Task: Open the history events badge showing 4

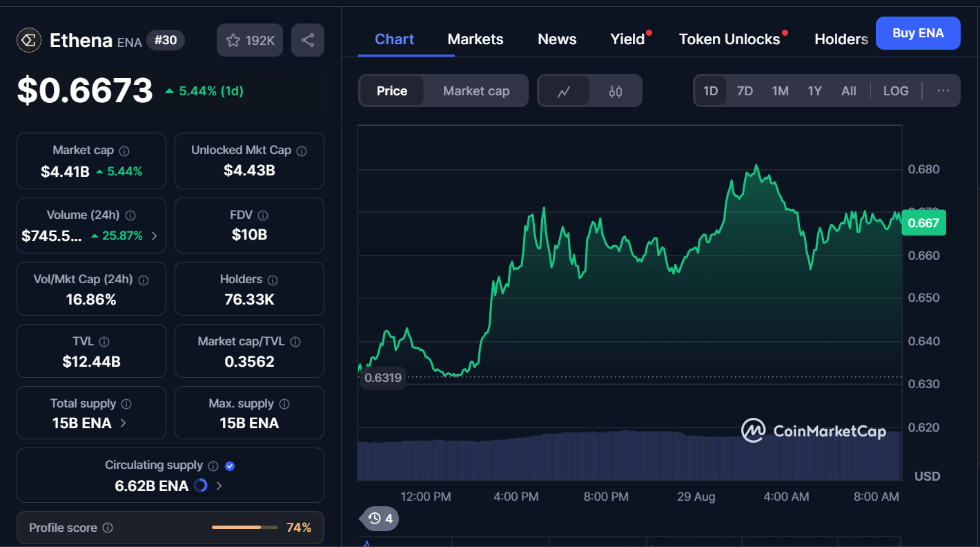Action: (x=380, y=518)
